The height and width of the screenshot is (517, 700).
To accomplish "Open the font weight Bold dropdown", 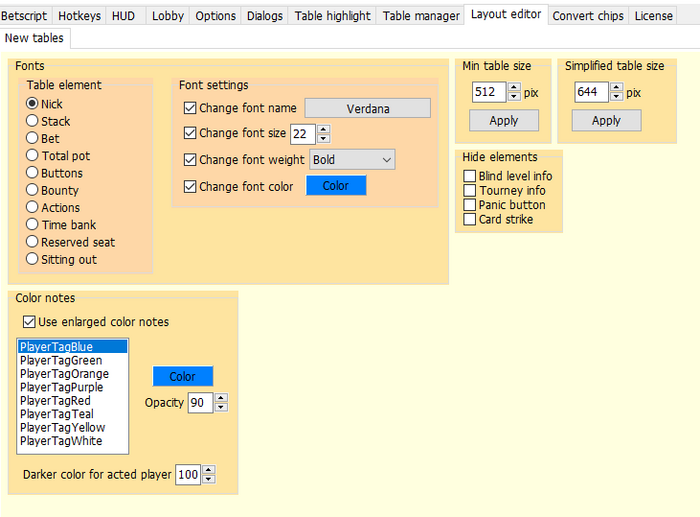I will 352,159.
